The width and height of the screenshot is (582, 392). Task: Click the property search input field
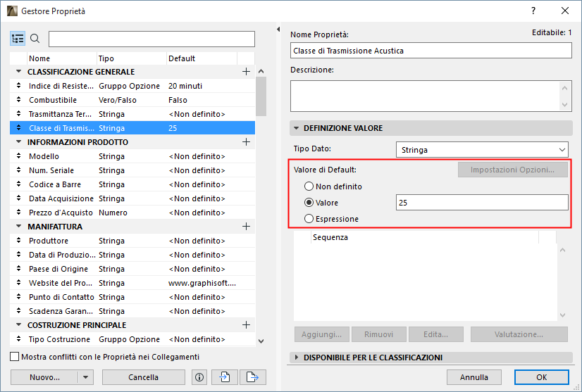[x=151, y=39]
